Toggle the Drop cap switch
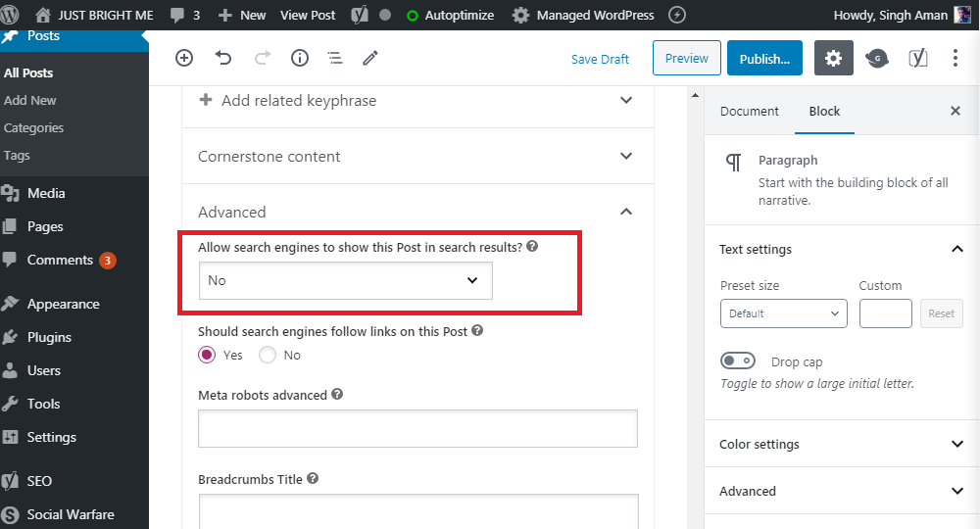Viewport: 980px width, 529px height. pyautogui.click(x=738, y=361)
